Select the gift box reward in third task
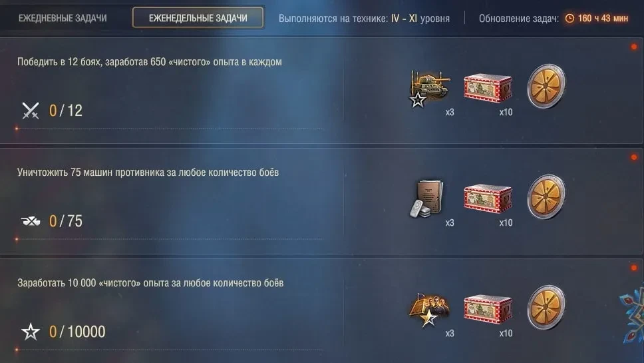 coord(488,309)
